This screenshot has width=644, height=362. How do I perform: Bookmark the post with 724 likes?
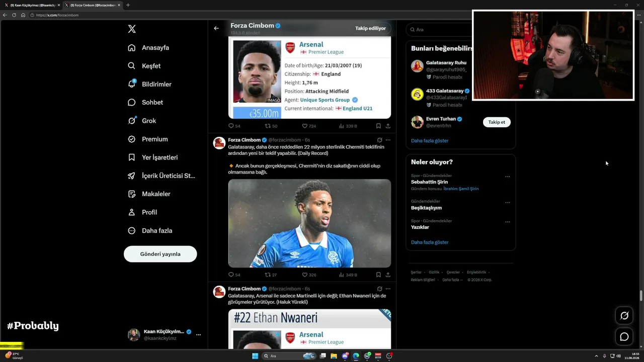378,126
